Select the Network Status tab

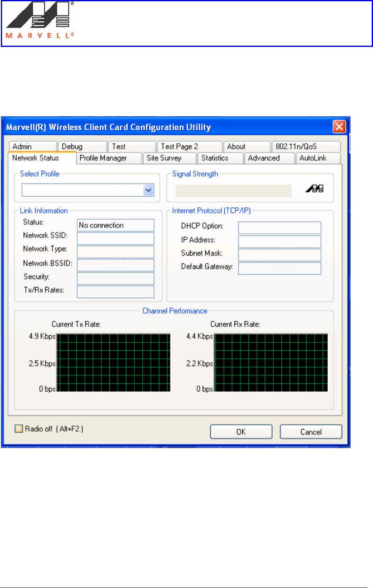[x=42, y=158]
